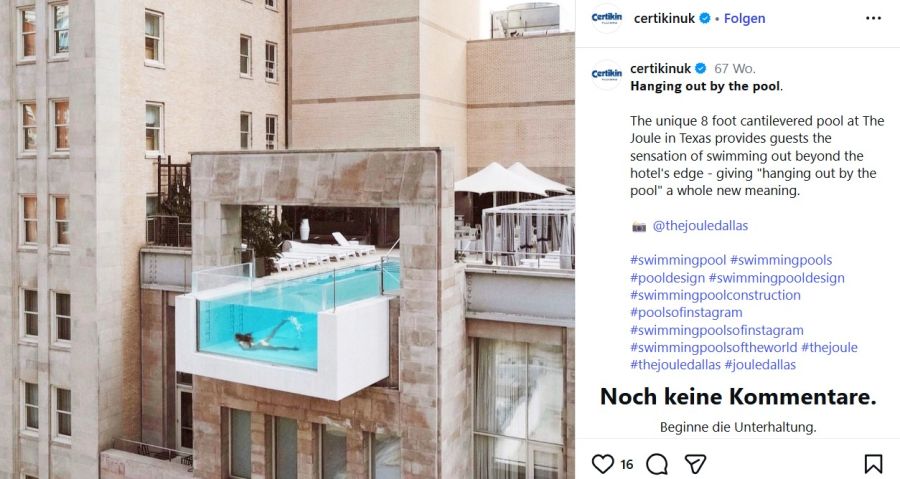This screenshot has height=479, width=900.
Task: Open the #swimmingpool hashtag
Action: click(678, 260)
